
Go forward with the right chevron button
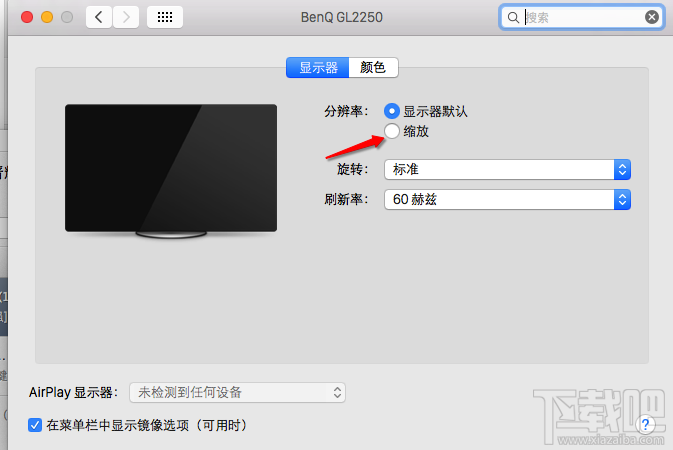tap(126, 17)
